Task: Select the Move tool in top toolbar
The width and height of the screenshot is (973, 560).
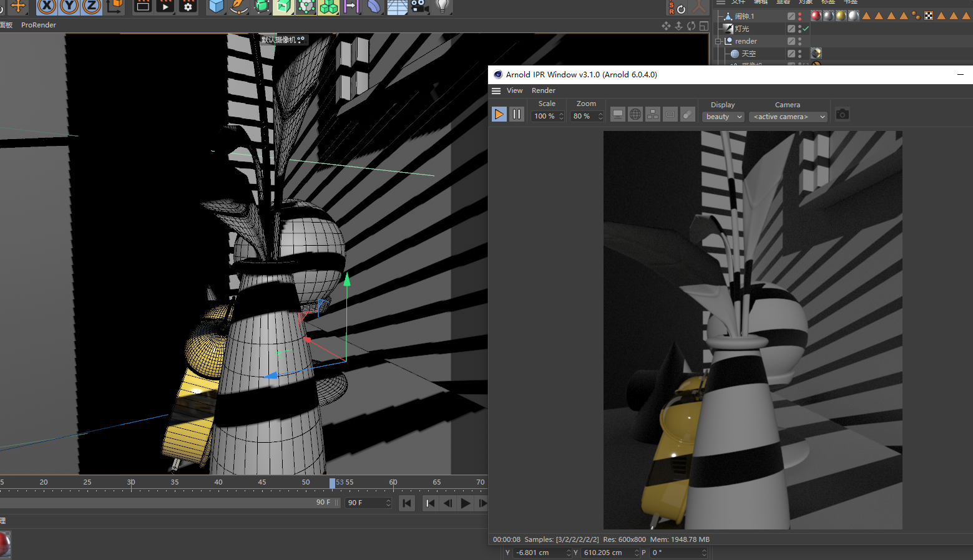Action: pyautogui.click(x=18, y=7)
